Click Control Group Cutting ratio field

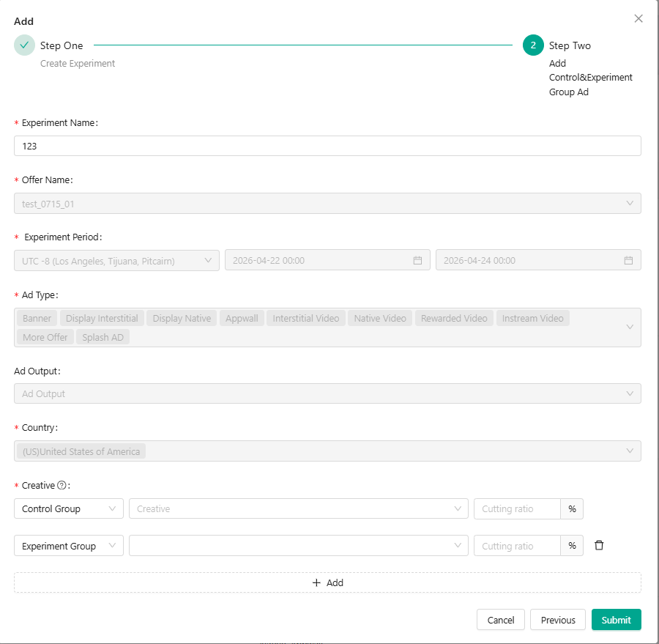click(x=517, y=508)
